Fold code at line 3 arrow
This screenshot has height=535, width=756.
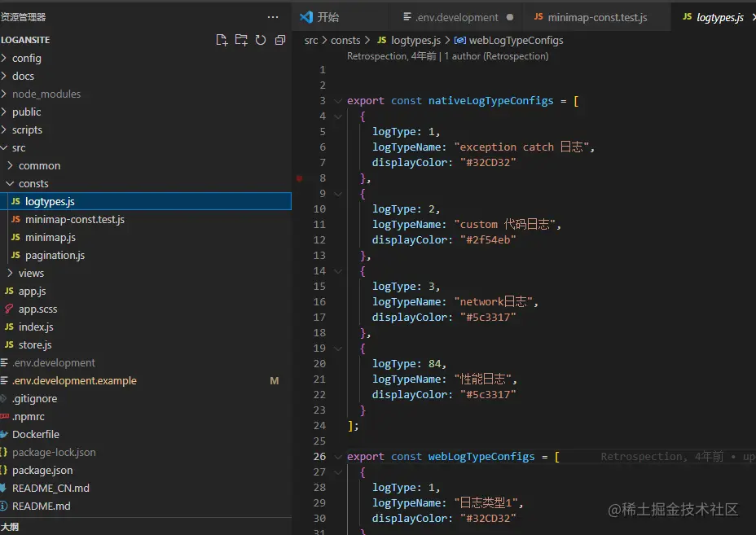(x=338, y=101)
